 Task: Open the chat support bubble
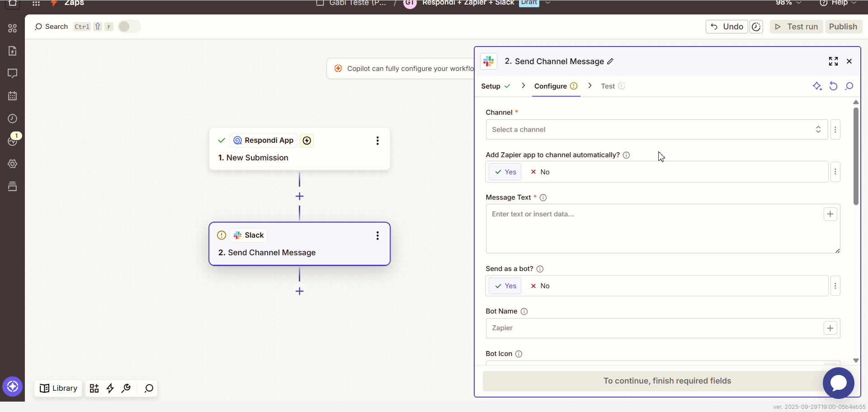pos(839,383)
